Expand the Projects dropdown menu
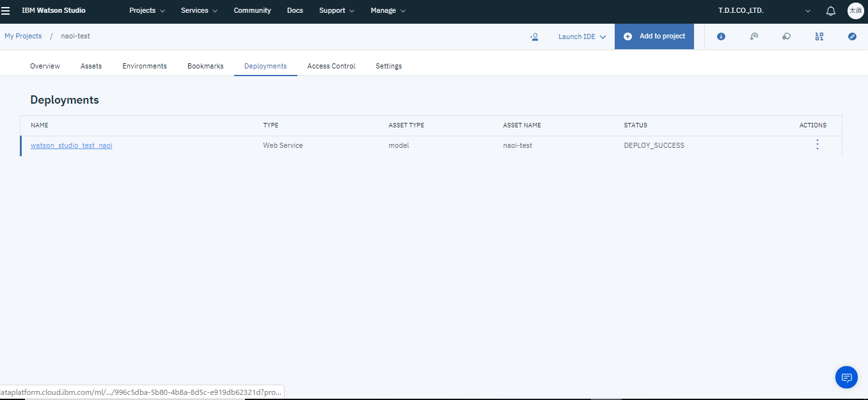The image size is (868, 400). (x=146, y=11)
